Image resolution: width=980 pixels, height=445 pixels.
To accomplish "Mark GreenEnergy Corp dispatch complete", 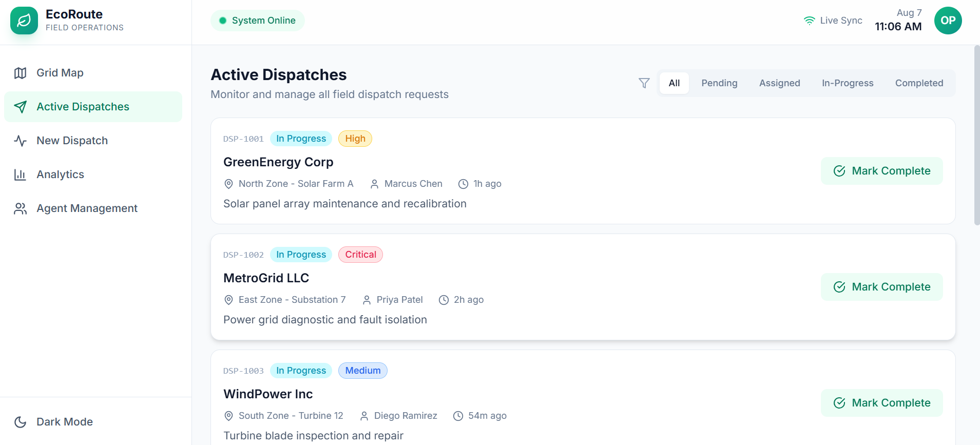I will tap(882, 171).
